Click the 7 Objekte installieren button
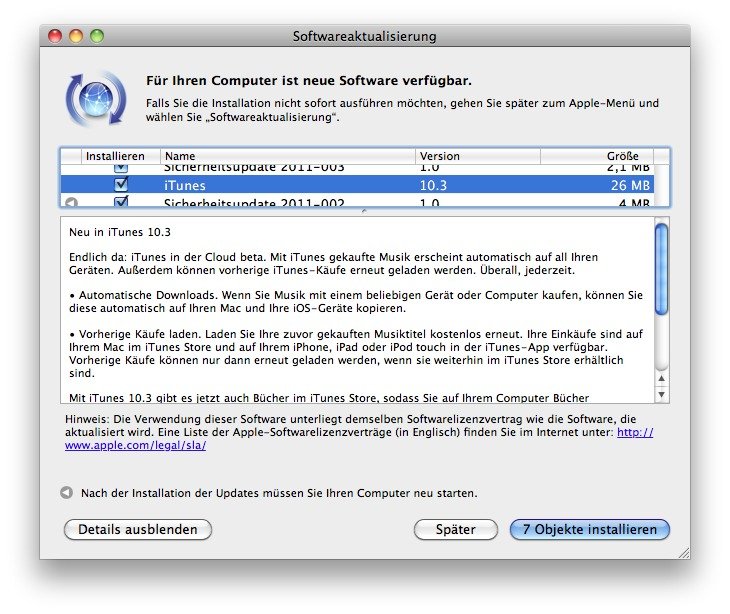The image size is (730, 614). (x=589, y=530)
